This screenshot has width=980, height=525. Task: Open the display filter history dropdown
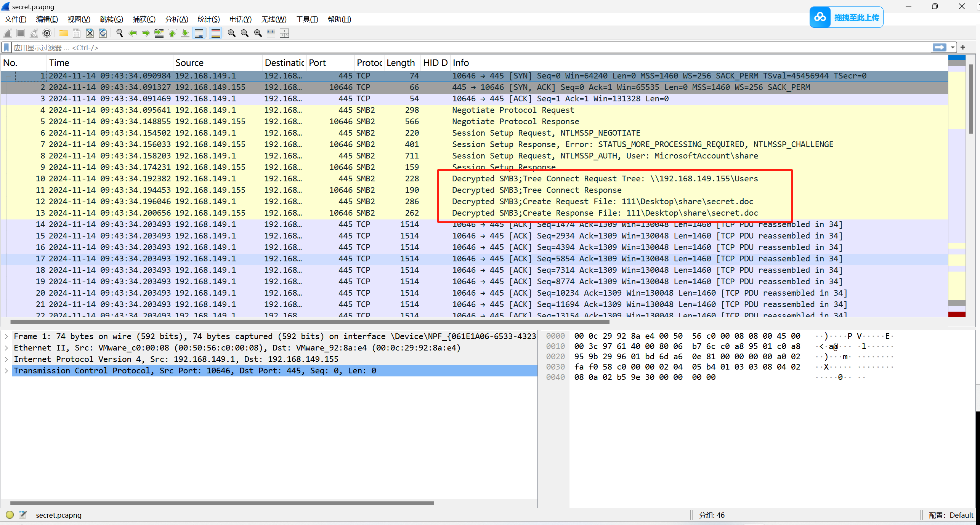953,48
